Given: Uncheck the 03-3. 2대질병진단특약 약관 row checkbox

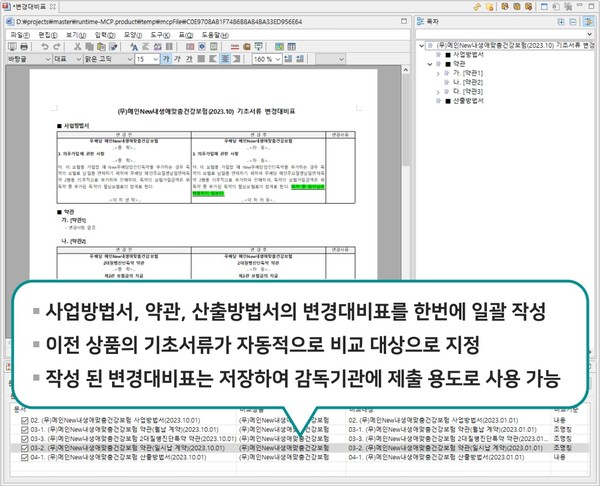Looking at the screenshot, I should click(25, 439).
